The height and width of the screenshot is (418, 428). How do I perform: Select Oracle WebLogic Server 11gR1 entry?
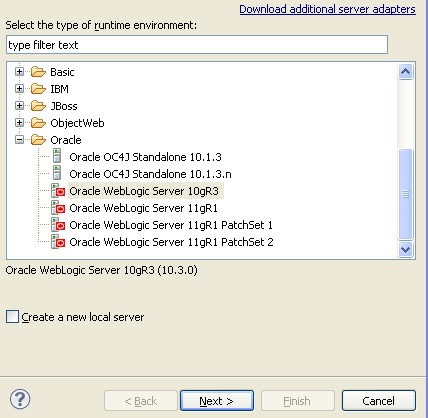(x=143, y=208)
